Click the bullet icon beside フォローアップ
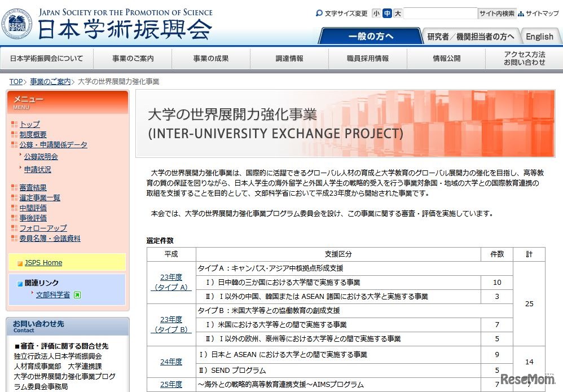The width and height of the screenshot is (563, 392). click(14, 228)
